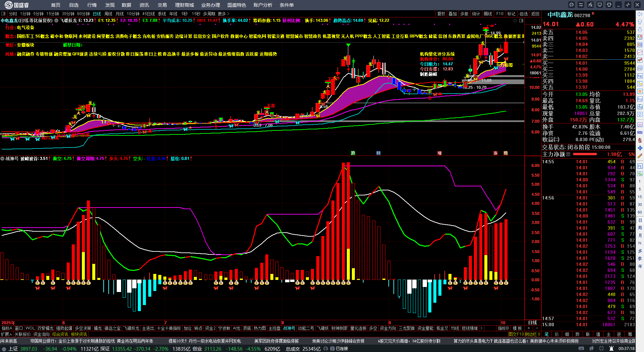Toggle the 战神号 indicator circle marker
The width and height of the screenshot is (644, 352).
point(2,159)
